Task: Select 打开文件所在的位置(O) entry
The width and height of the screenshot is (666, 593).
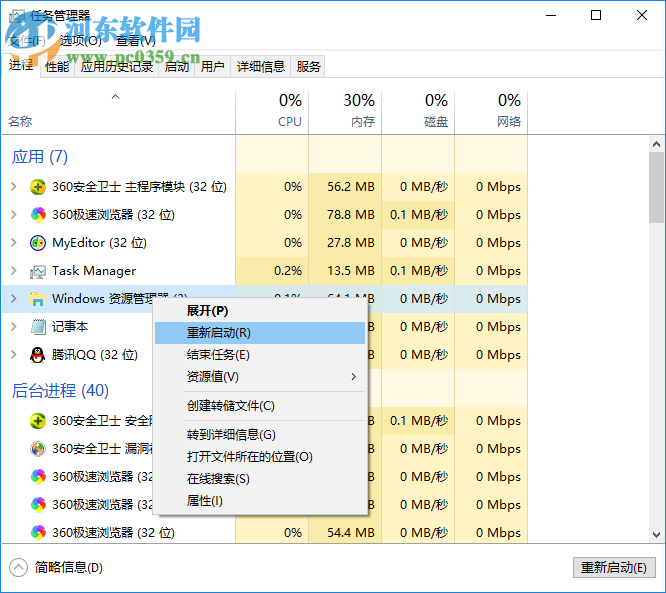Action: pyautogui.click(x=260, y=457)
